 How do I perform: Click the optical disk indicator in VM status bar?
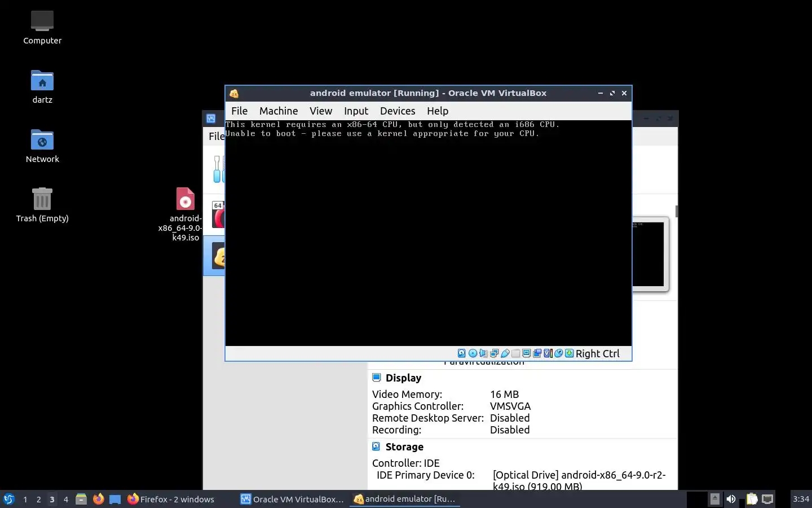pyautogui.click(x=473, y=353)
